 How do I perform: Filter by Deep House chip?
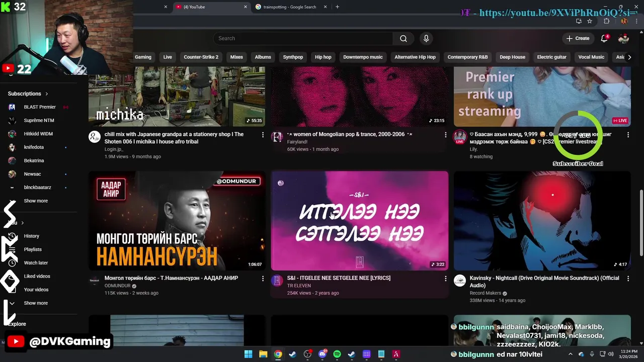512,57
